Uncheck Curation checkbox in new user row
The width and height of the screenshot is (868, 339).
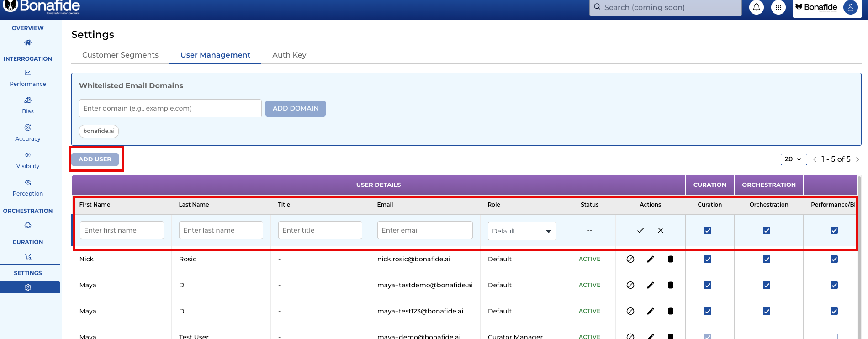(707, 230)
